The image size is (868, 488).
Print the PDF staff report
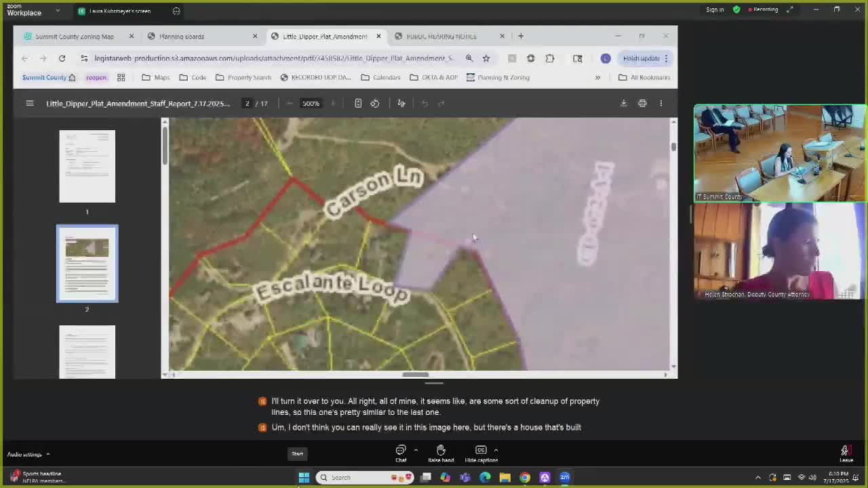click(642, 103)
